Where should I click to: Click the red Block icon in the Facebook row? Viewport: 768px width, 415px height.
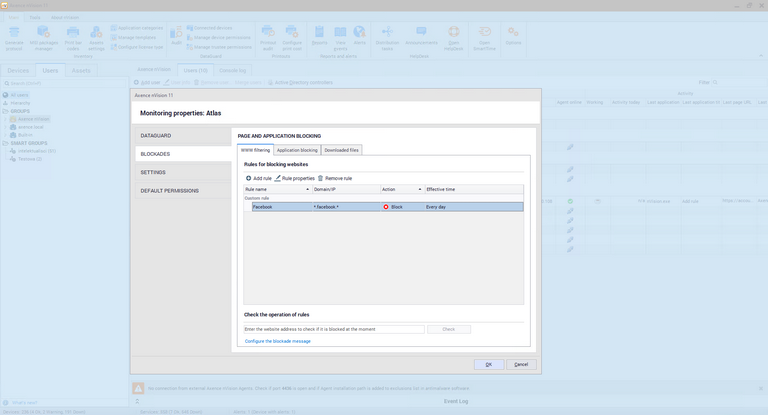point(386,207)
